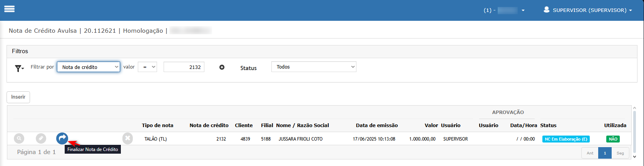This screenshot has height=166, width=644.
Task: Open the funnel filter options
Action: tap(19, 69)
